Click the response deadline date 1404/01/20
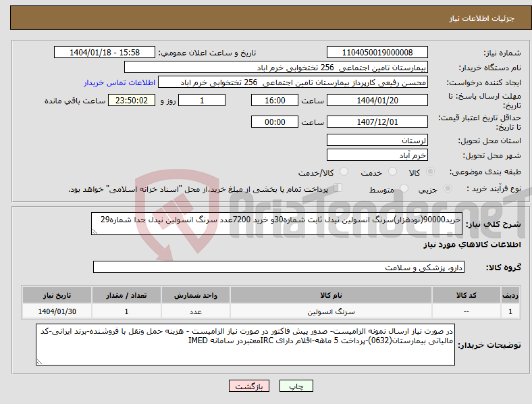This screenshot has width=532, height=404. click(x=377, y=100)
